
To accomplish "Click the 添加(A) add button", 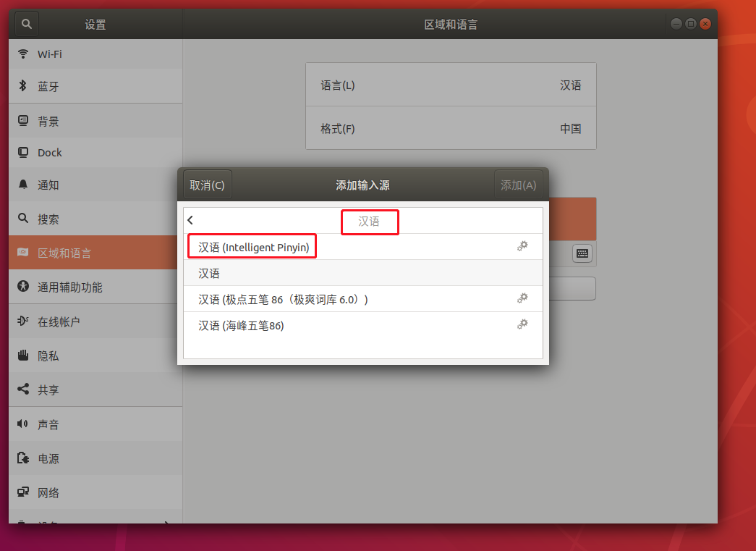I will click(518, 185).
